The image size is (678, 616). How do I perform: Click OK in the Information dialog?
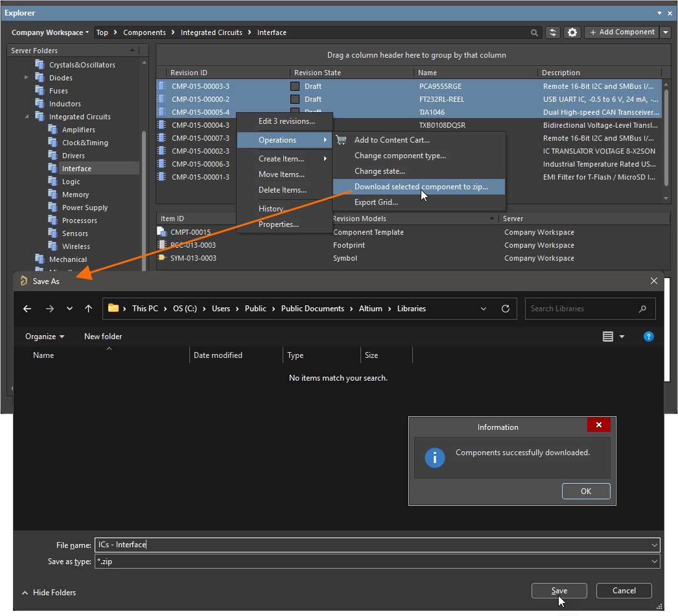pos(586,492)
